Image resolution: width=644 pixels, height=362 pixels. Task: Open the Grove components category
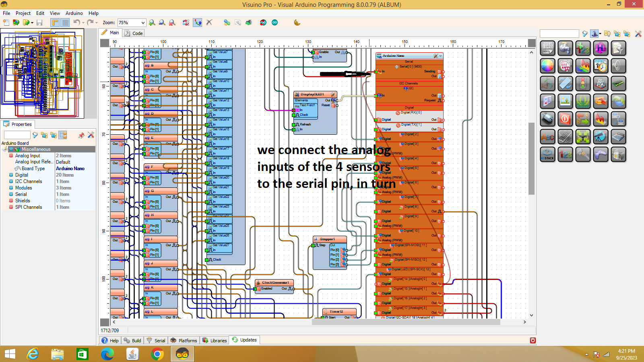(583, 101)
